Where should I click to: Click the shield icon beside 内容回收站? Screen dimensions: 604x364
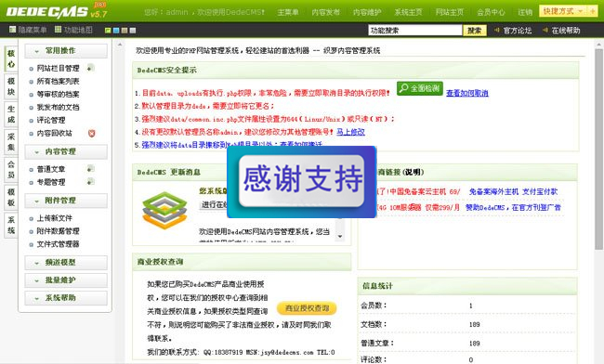(x=91, y=133)
